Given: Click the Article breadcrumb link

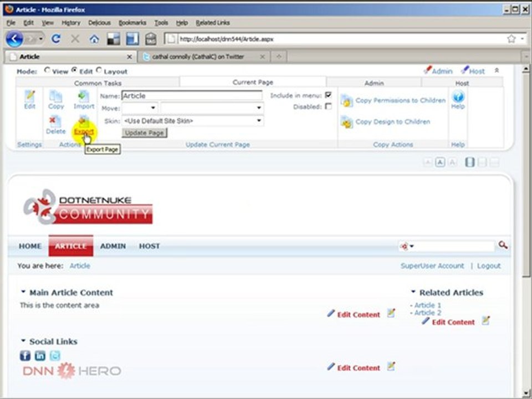Looking at the screenshot, I should pyautogui.click(x=80, y=266).
